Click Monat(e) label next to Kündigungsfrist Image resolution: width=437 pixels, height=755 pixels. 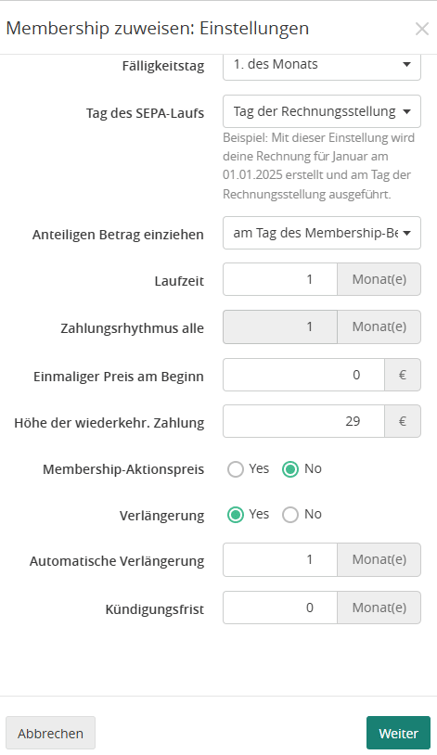click(379, 608)
